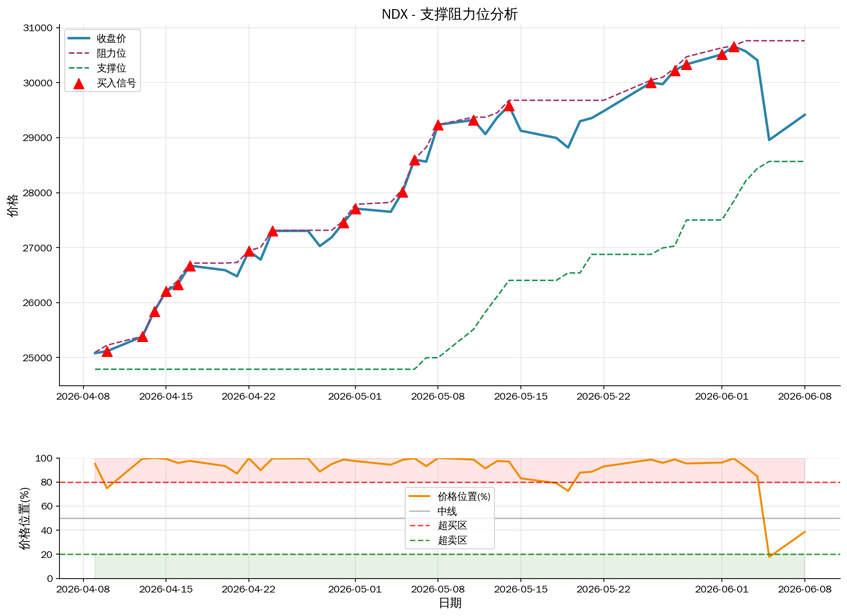Screen dimensions: 847x616
Task: Click 2026-06-01 date under the price chart
Action: (x=722, y=396)
